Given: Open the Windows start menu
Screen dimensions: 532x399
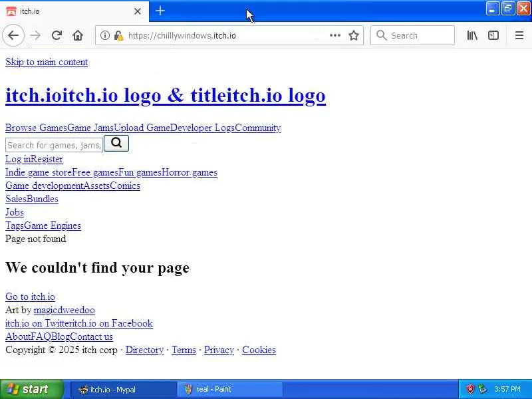Looking at the screenshot, I should click(31, 389).
